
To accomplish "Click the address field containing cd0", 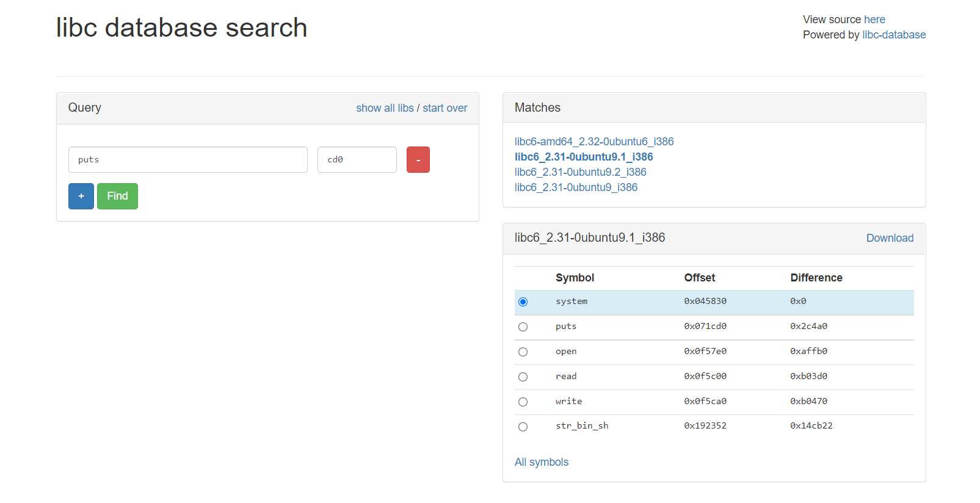I will click(357, 159).
